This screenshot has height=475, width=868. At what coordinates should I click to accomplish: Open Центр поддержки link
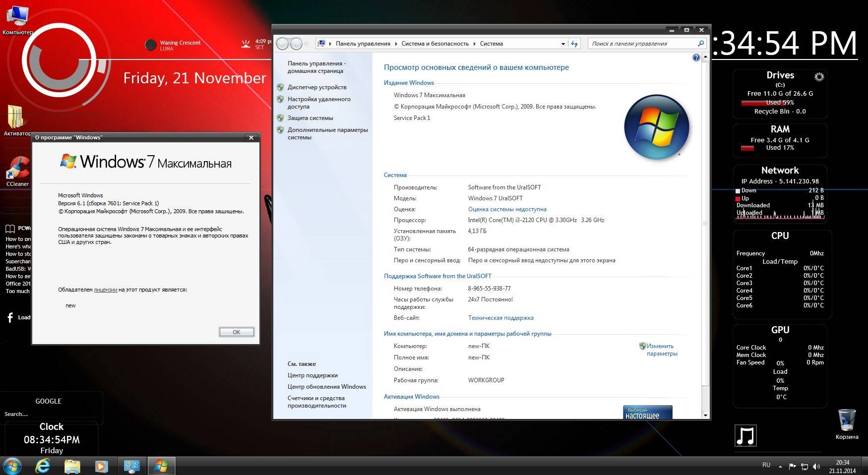[x=312, y=375]
